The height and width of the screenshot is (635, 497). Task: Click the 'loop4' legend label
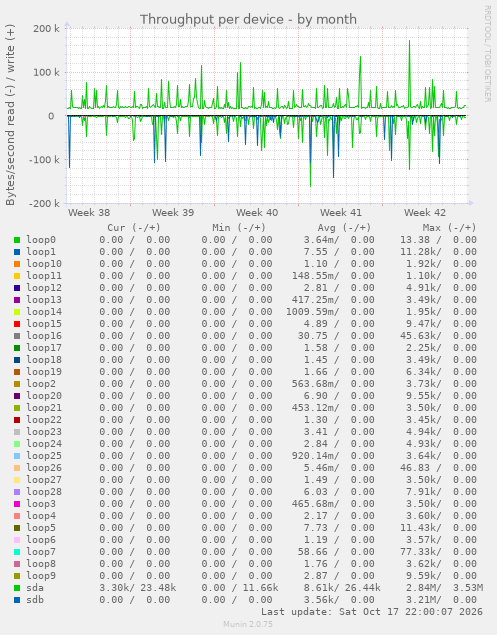tap(41, 516)
